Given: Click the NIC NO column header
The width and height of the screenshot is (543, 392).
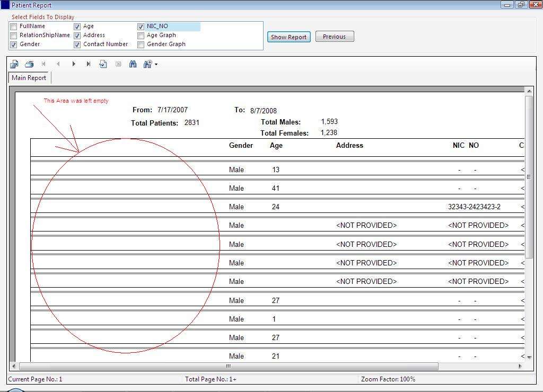Looking at the screenshot, I should [x=466, y=146].
